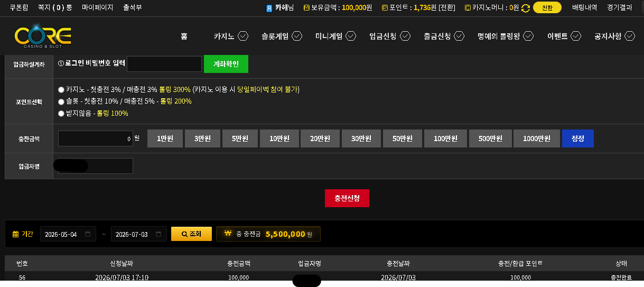
Task: Click the end date field 2026-07-03
Action: point(139,234)
